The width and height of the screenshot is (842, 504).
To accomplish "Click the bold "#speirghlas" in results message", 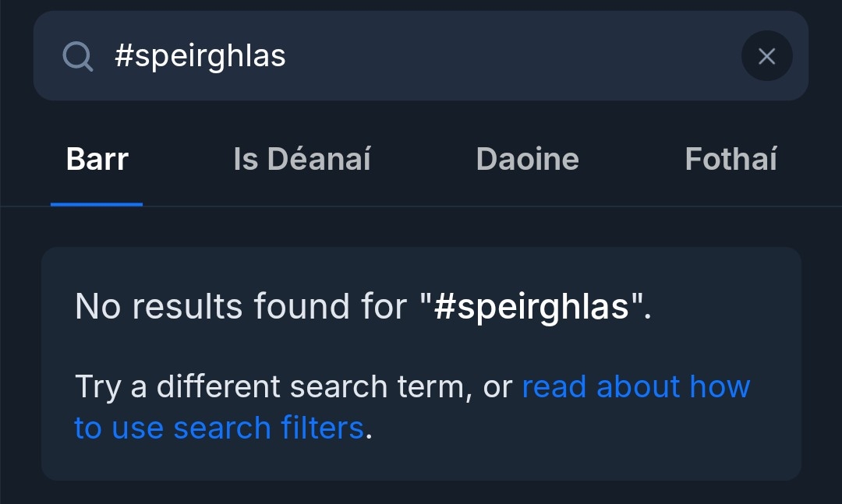I will tap(532, 307).
